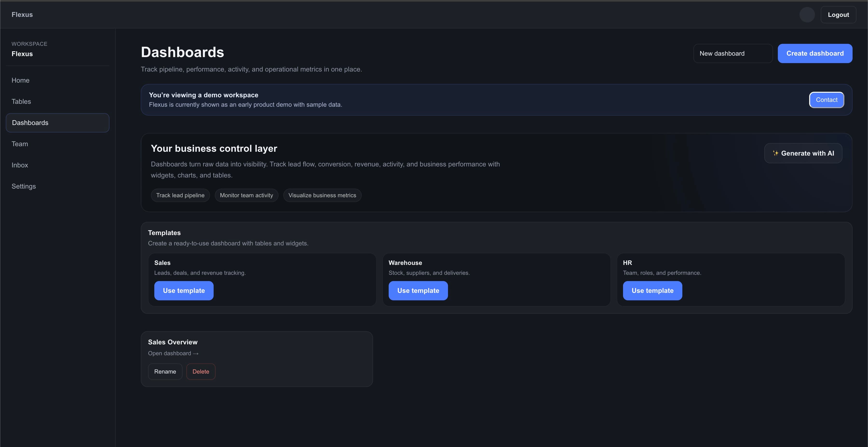Click Generate with AI
868x447 pixels.
(x=803, y=153)
